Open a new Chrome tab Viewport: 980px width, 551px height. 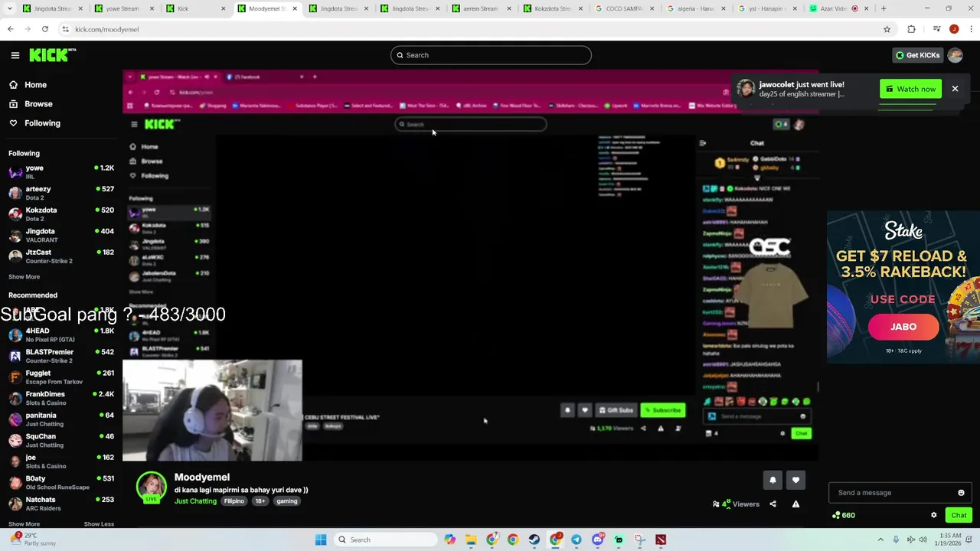pyautogui.click(x=884, y=8)
